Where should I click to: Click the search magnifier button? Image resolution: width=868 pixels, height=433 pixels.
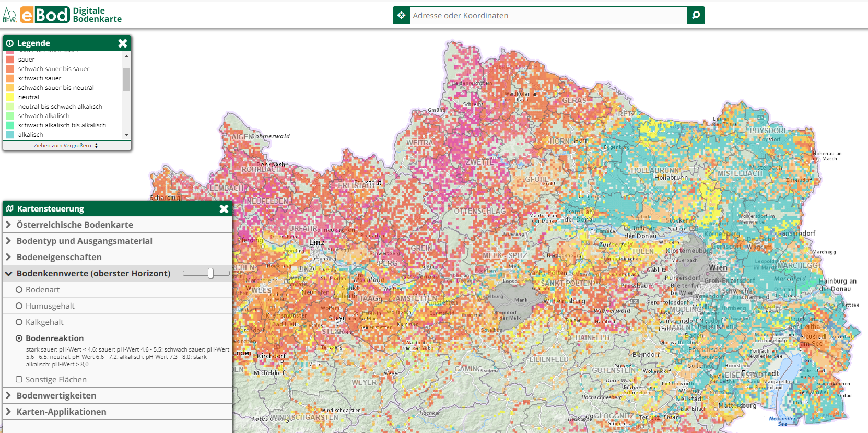point(696,15)
